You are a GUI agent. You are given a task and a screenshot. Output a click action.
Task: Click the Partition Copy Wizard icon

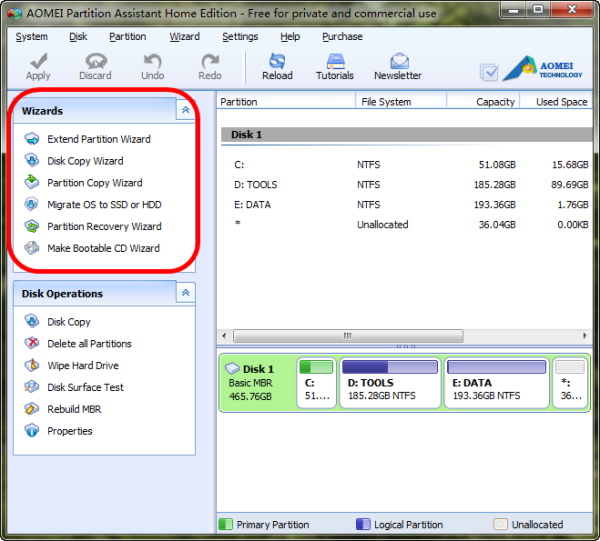[x=32, y=182]
